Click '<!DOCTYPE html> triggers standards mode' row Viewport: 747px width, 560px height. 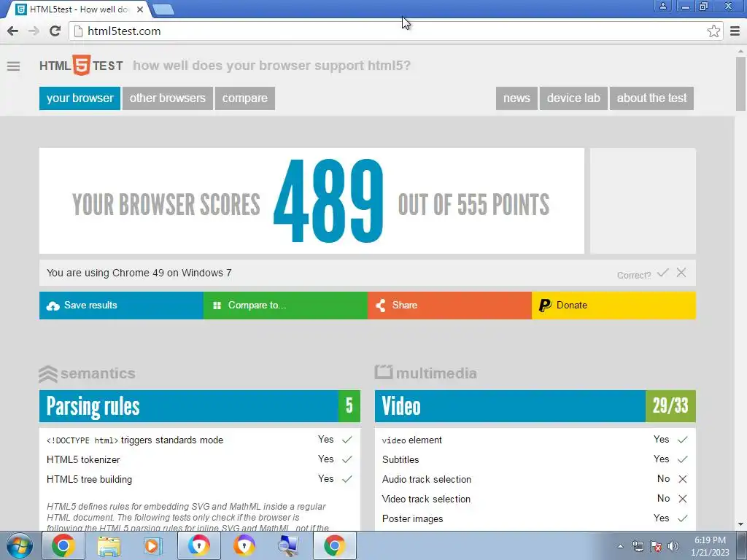pyautogui.click(x=200, y=440)
